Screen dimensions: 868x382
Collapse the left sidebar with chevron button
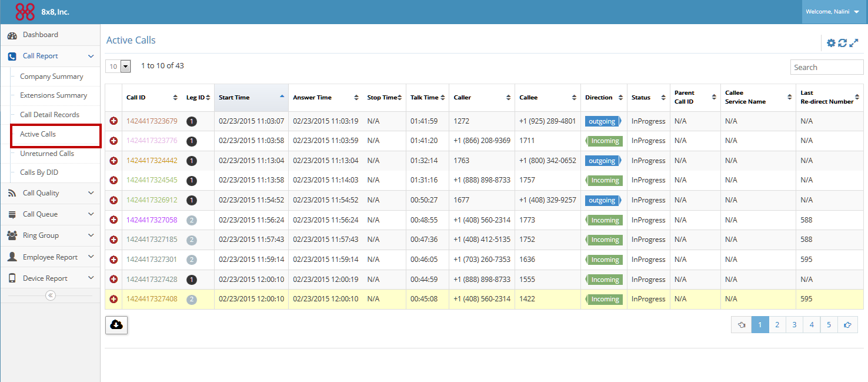pos(50,295)
